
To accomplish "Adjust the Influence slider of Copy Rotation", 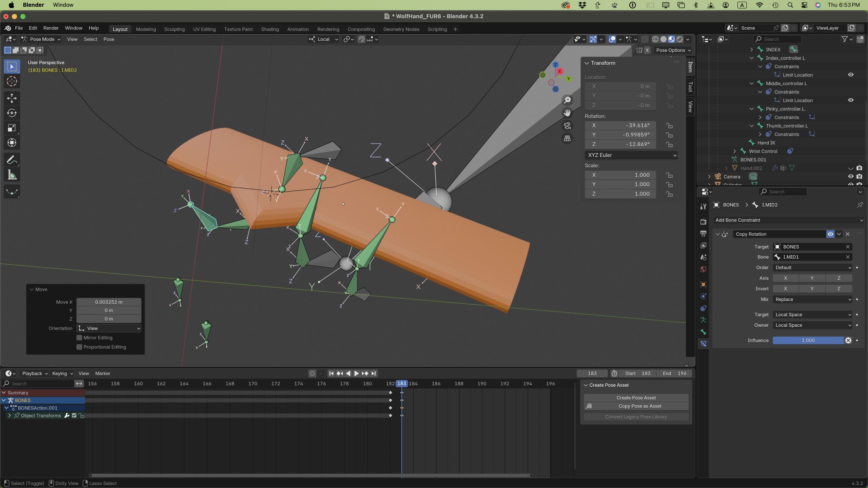I will click(x=808, y=340).
